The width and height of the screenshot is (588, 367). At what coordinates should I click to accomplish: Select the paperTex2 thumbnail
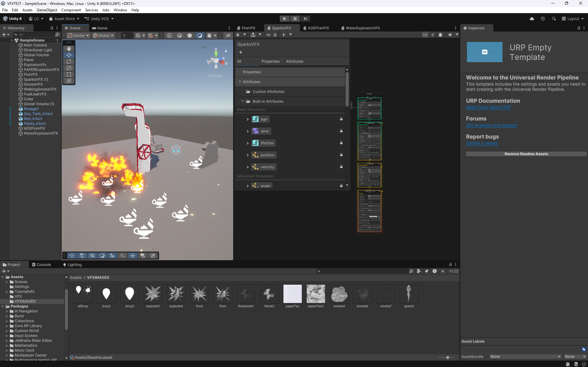click(x=316, y=294)
